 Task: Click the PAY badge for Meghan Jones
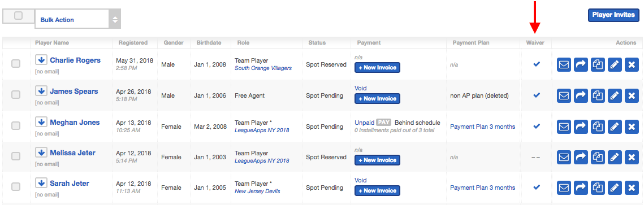point(383,122)
